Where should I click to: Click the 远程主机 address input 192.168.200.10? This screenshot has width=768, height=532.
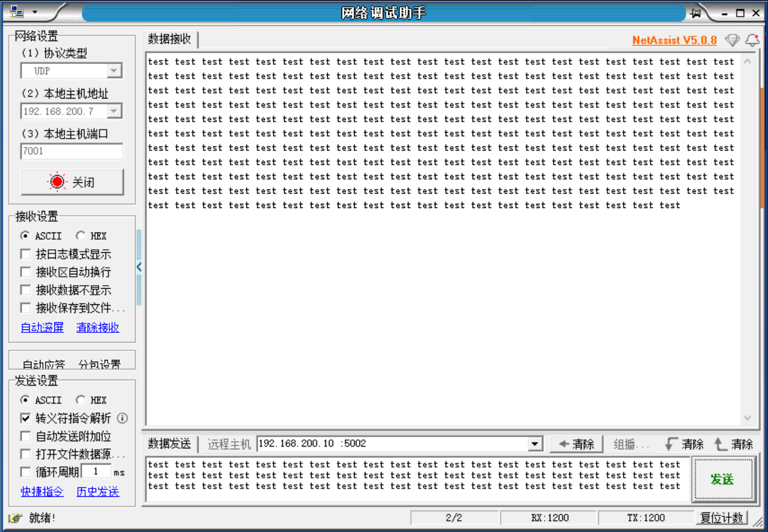tap(393, 444)
